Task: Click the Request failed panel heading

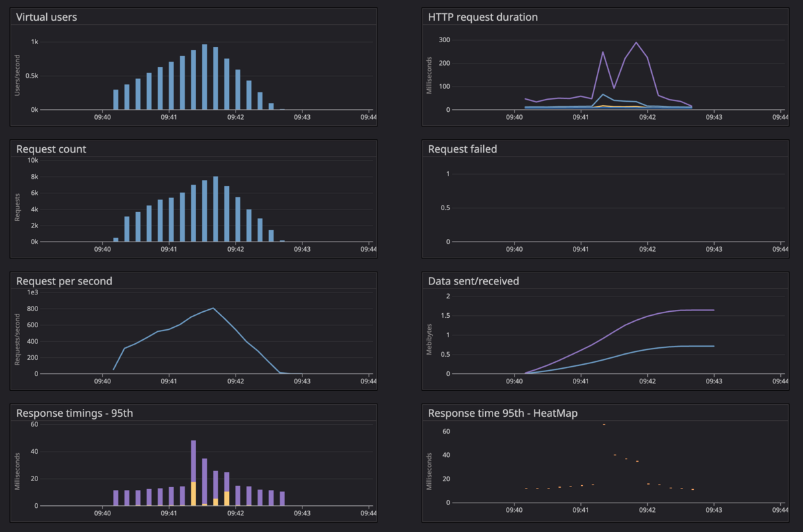Action: coord(462,149)
